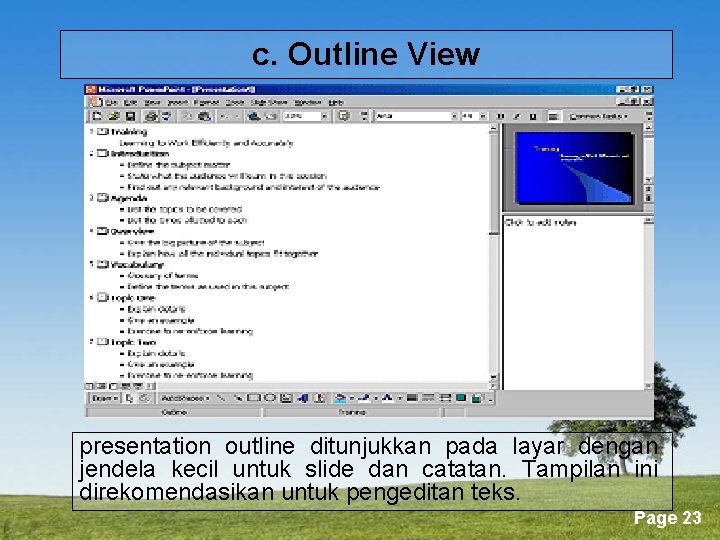
Task: Select slide 1 icon beside Training
Action: [x=102, y=132]
